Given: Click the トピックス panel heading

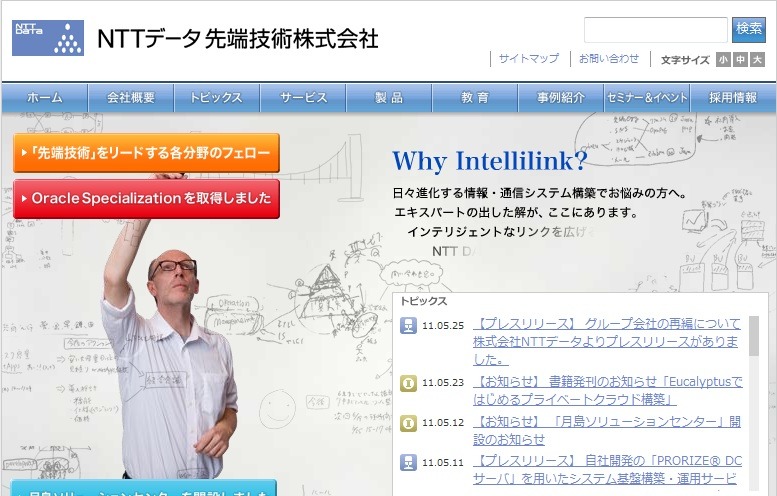Looking at the screenshot, I should pyautogui.click(x=424, y=301).
